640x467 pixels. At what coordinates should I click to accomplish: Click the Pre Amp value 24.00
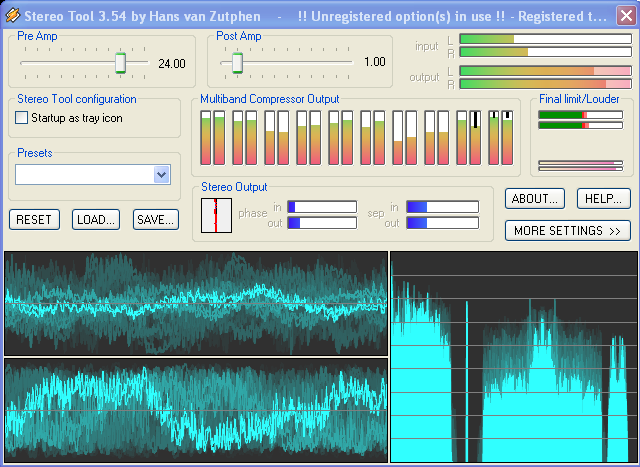(172, 64)
